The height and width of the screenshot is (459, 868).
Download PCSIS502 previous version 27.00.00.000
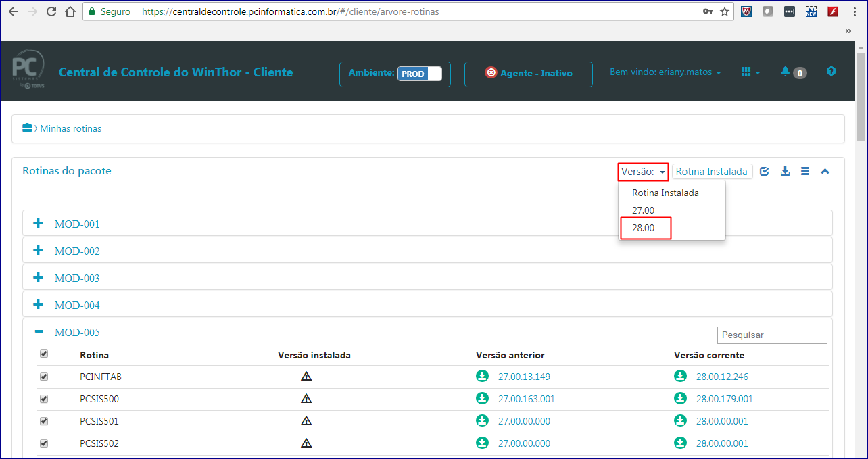(482, 443)
